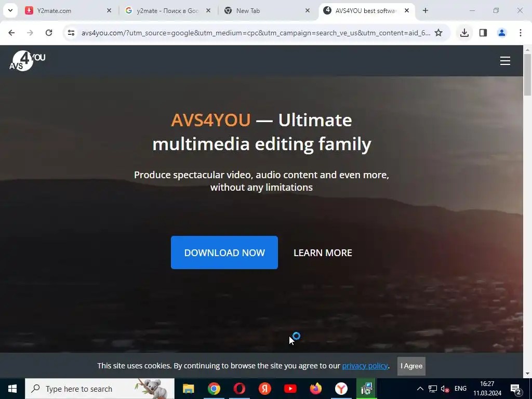Click the browser back arrow
The image size is (532, 399).
tap(11, 33)
